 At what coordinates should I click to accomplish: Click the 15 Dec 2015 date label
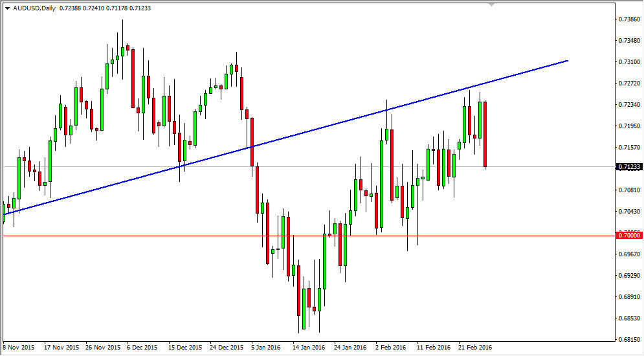click(x=186, y=348)
